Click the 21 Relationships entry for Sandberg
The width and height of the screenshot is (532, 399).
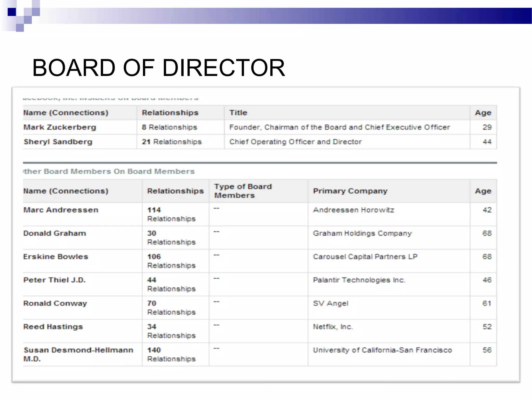tap(172, 142)
